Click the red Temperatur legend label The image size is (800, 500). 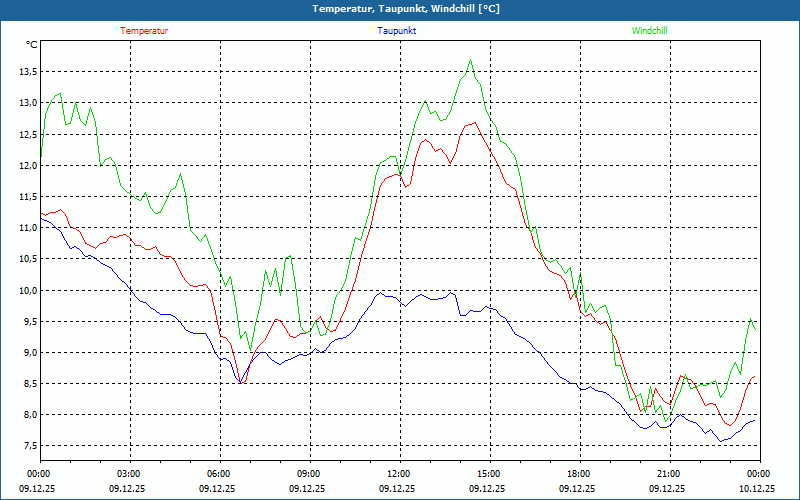tap(144, 31)
